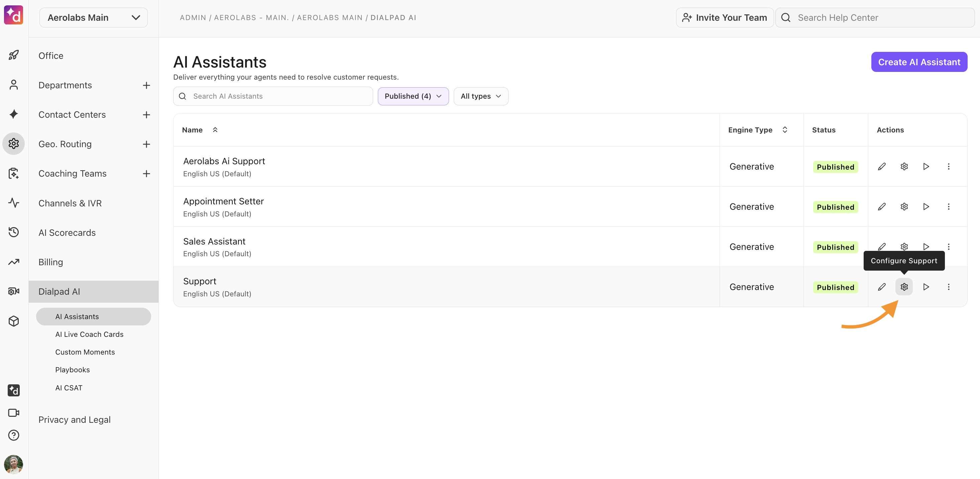Open more options for Sales Assistant
Image resolution: width=980 pixels, height=479 pixels.
tap(949, 247)
